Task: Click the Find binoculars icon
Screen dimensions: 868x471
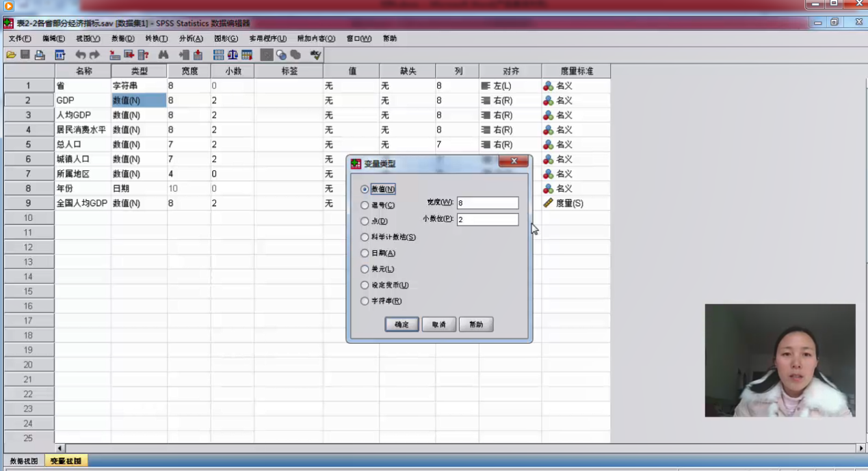Action: (163, 55)
